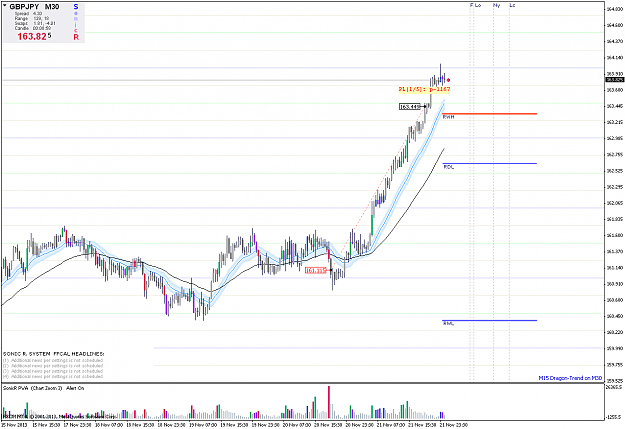625x429 pixels.
Task: Click the RDL line label
Action: pyautogui.click(x=448, y=167)
